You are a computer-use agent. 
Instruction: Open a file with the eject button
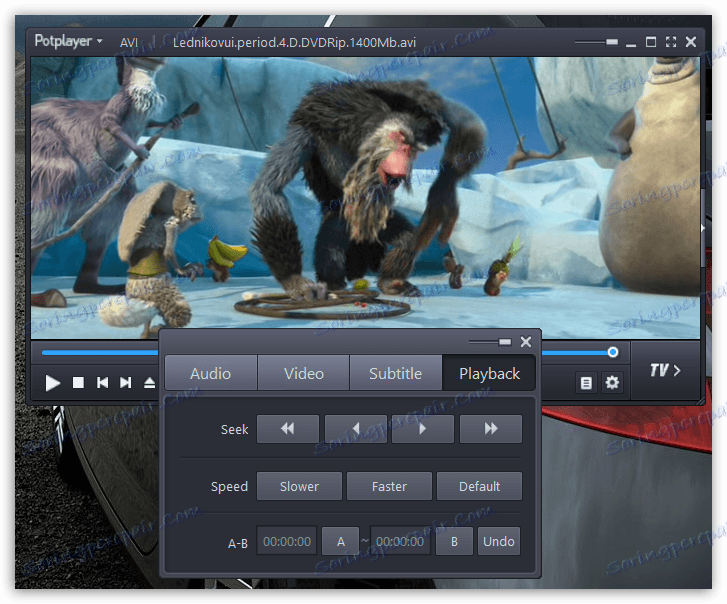149,383
